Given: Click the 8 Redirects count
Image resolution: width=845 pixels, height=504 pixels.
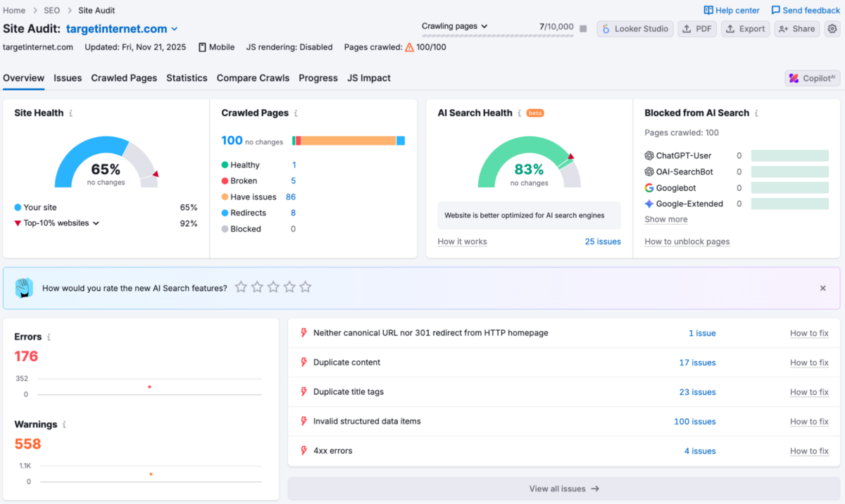Looking at the screenshot, I should 293,213.
